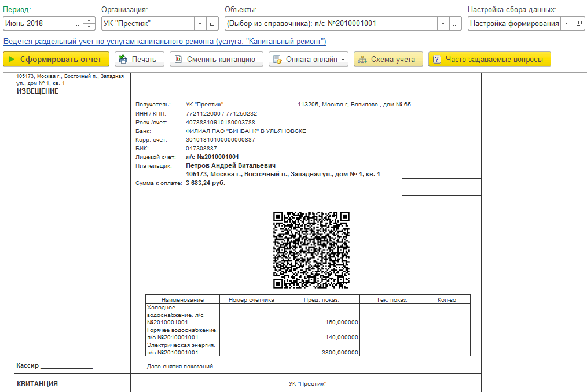Screen dimensions: 587x392
Task: Click the Пред. показ. column header
Action: 322,299
